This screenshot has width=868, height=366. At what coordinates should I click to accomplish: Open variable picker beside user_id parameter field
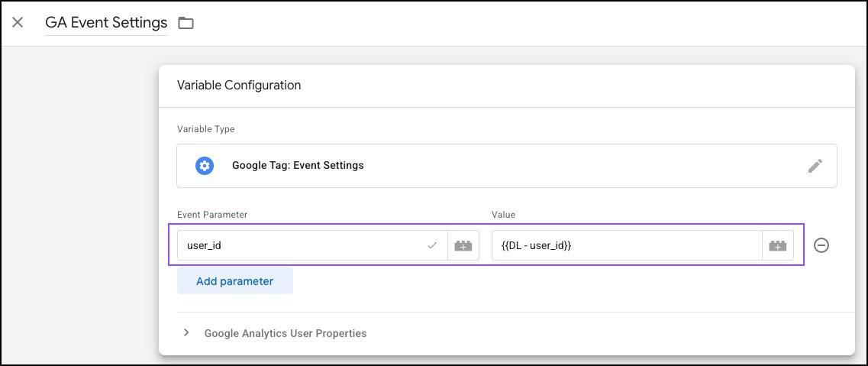click(x=463, y=245)
